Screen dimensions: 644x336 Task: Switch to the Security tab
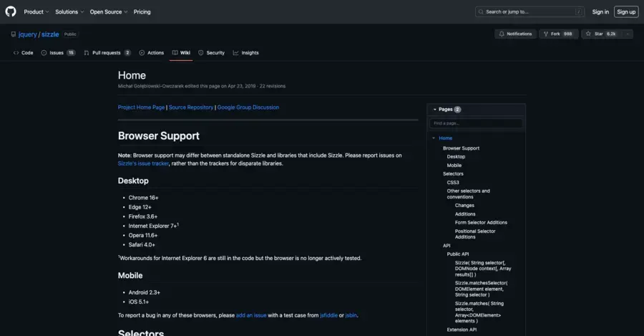click(x=212, y=52)
